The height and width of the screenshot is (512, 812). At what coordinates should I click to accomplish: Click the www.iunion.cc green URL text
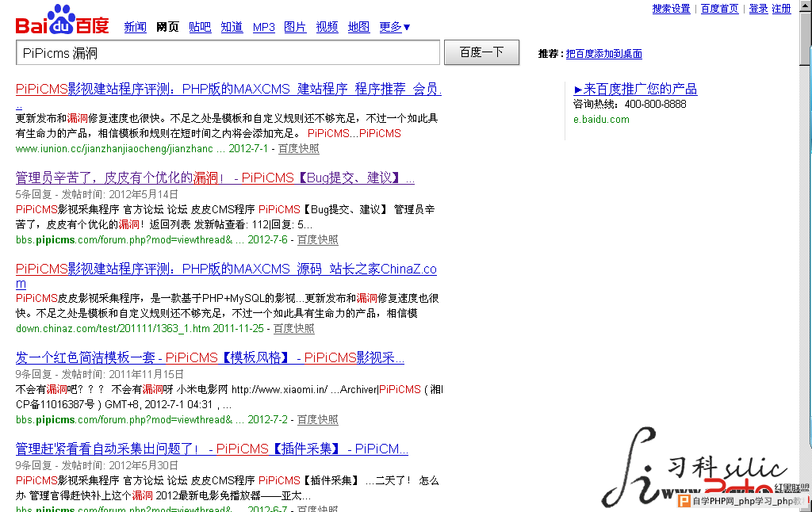pyautogui.click(x=114, y=149)
